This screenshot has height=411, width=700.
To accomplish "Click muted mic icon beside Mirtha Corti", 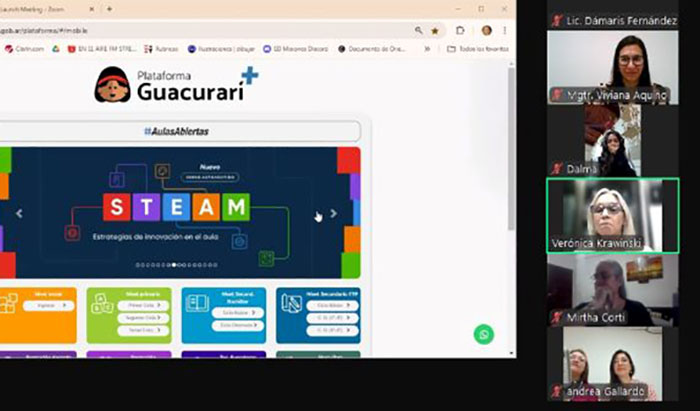I will 556,317.
